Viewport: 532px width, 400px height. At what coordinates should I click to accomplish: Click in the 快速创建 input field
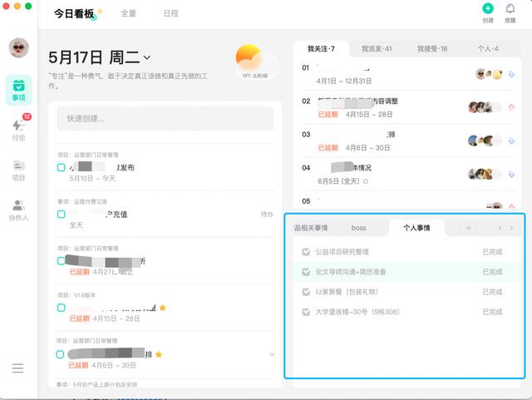[165, 119]
